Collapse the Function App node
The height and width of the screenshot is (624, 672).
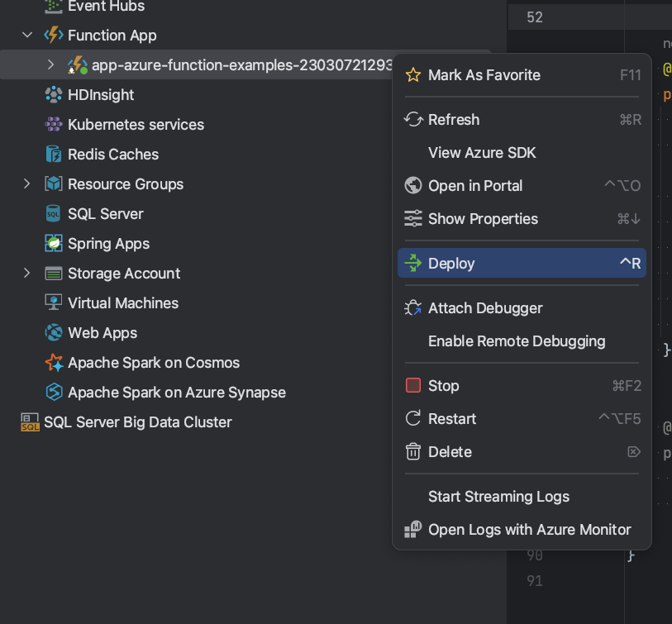[x=26, y=35]
